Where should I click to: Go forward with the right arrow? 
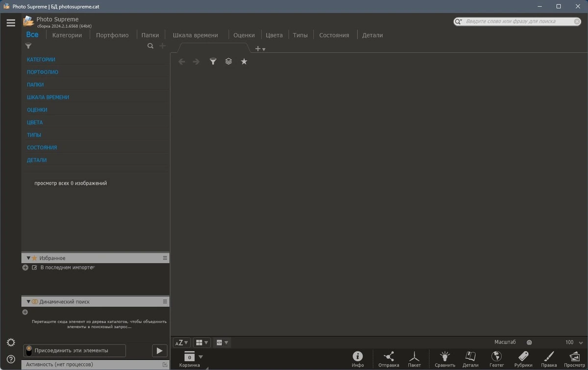pos(196,62)
